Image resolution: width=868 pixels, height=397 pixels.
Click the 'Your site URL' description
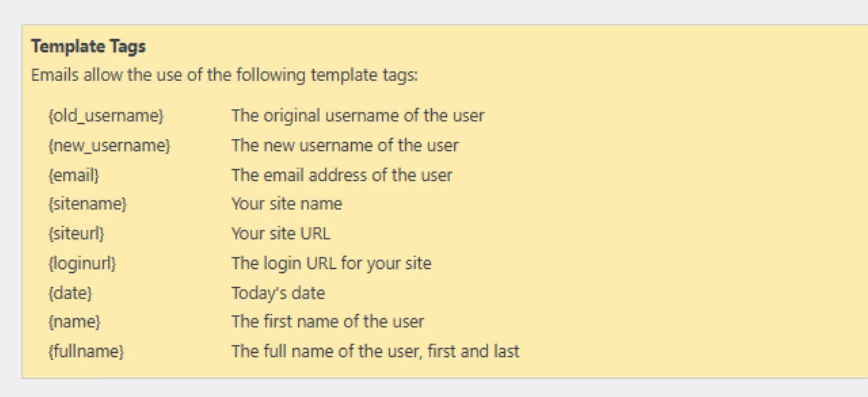281,234
